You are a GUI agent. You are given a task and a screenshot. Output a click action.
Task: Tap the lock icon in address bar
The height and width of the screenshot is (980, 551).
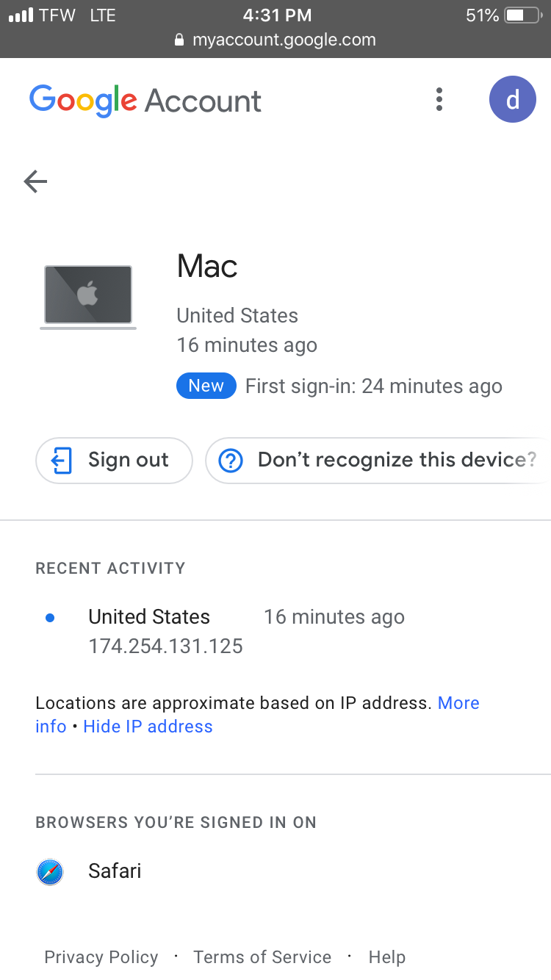click(179, 40)
